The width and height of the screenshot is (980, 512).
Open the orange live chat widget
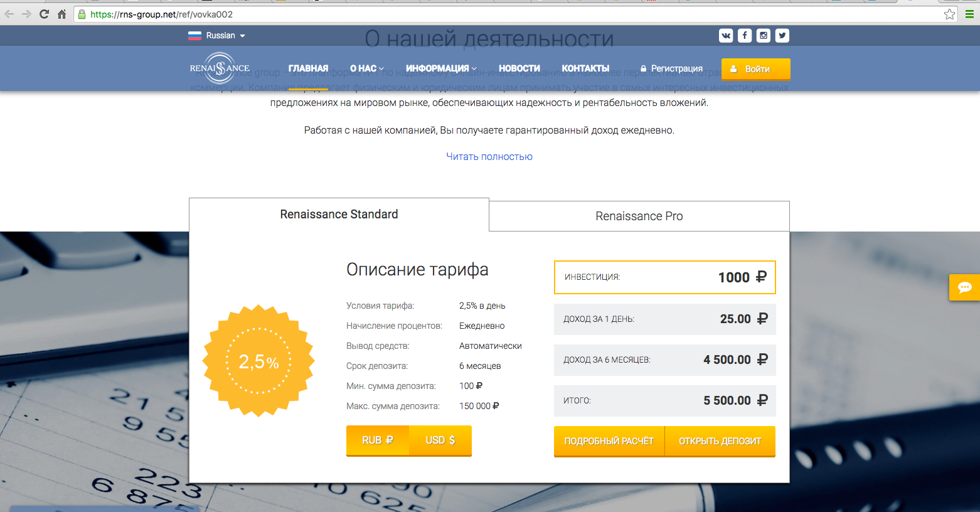[964, 287]
